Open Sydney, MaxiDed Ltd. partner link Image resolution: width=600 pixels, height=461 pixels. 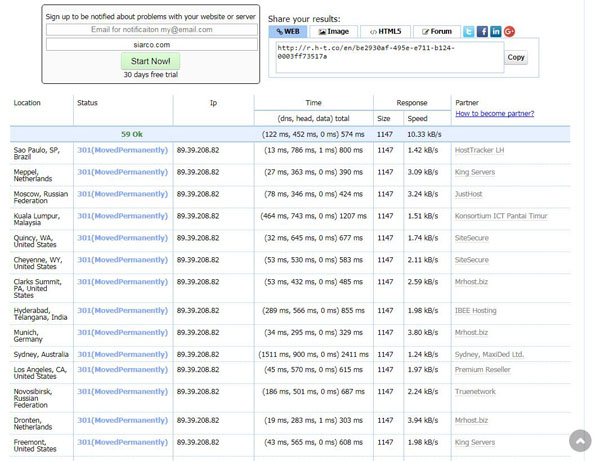click(x=489, y=354)
